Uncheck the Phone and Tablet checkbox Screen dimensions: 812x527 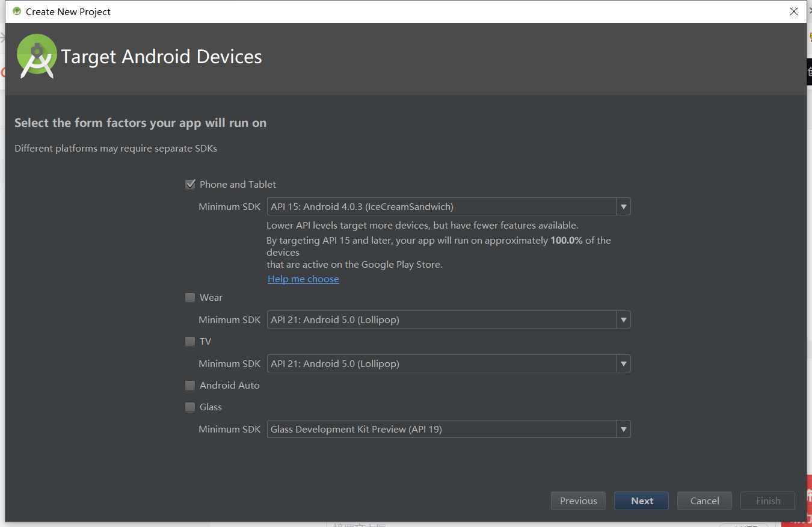pyautogui.click(x=190, y=185)
